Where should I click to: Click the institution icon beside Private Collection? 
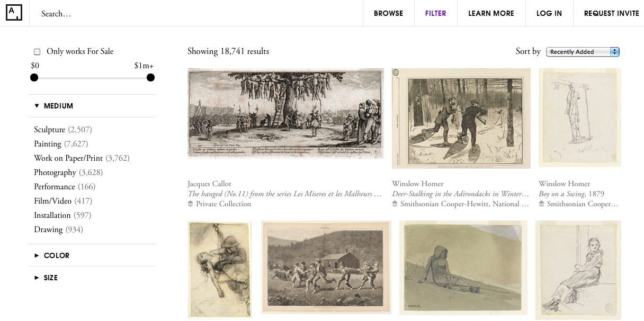coord(191,204)
